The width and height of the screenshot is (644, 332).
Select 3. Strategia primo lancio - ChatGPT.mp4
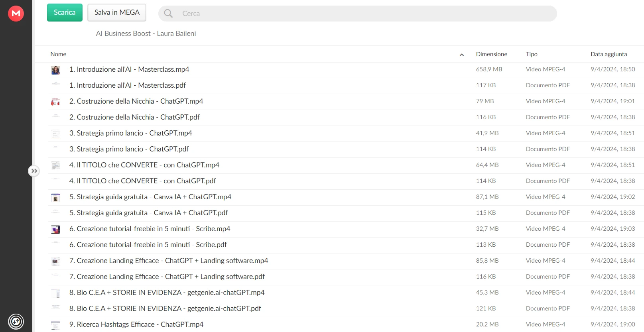131,133
